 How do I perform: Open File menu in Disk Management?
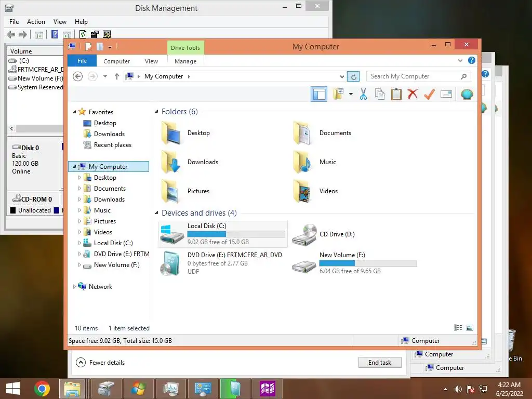coord(14,22)
